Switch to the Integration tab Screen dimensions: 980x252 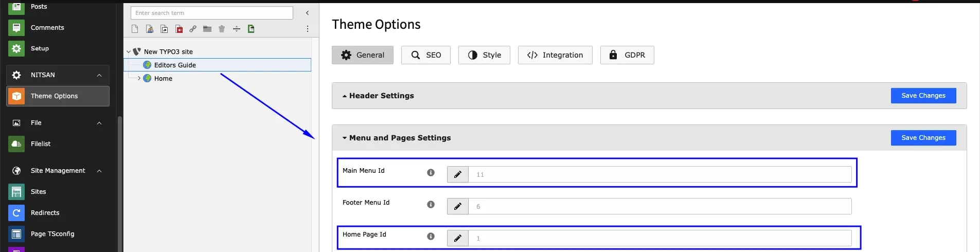[555, 55]
